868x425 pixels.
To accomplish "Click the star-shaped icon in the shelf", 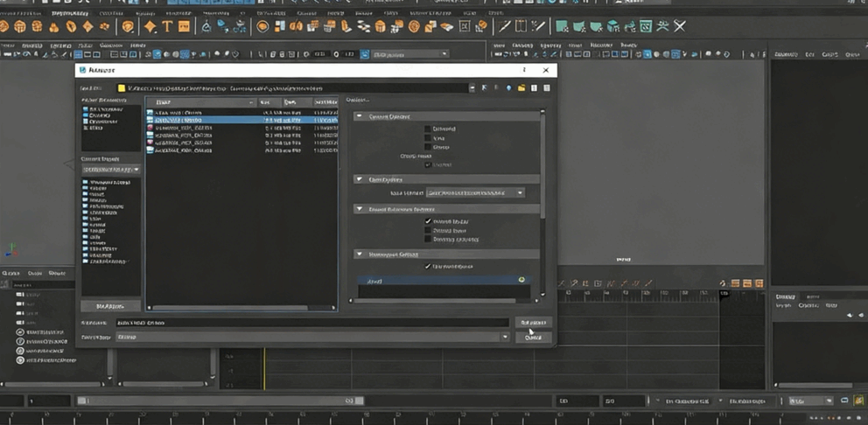I will pos(150,27).
